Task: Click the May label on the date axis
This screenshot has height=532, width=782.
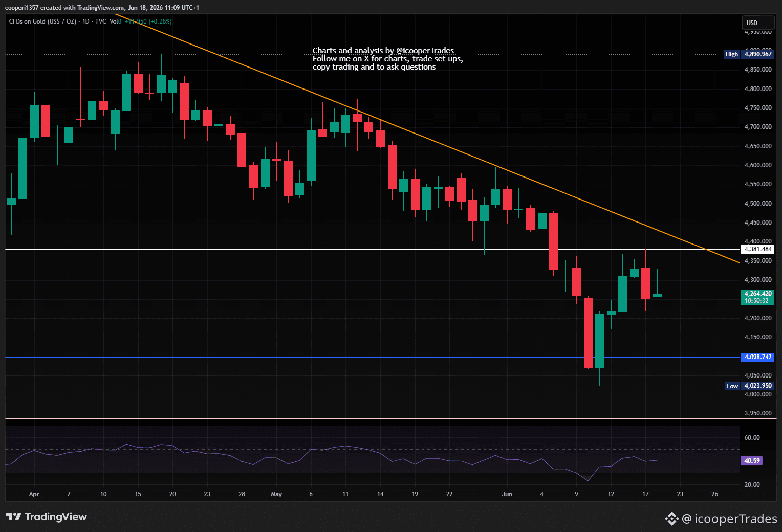Action: point(276,494)
